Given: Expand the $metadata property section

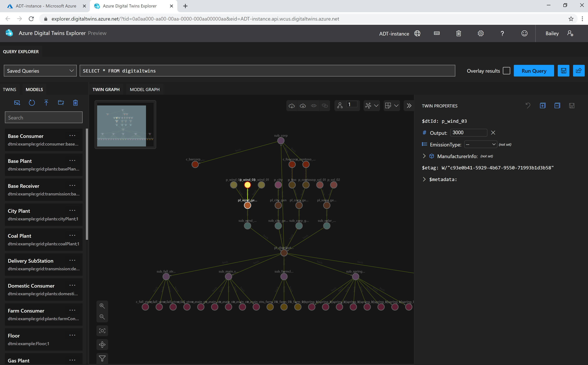Looking at the screenshot, I should coord(424,179).
